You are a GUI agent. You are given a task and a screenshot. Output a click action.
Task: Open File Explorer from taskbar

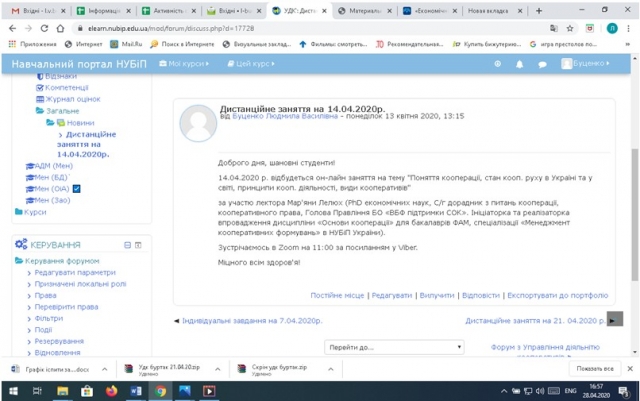62,391
